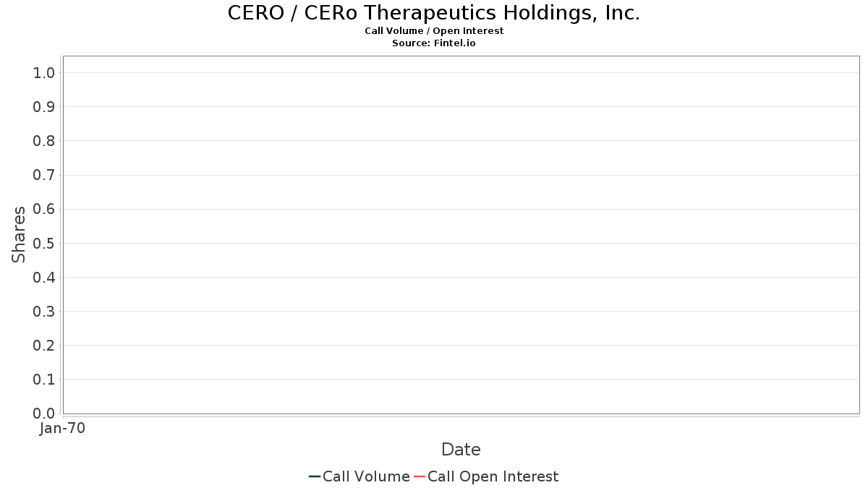Click the Source: Fintel.io text
The image size is (868, 488).
[434, 43]
